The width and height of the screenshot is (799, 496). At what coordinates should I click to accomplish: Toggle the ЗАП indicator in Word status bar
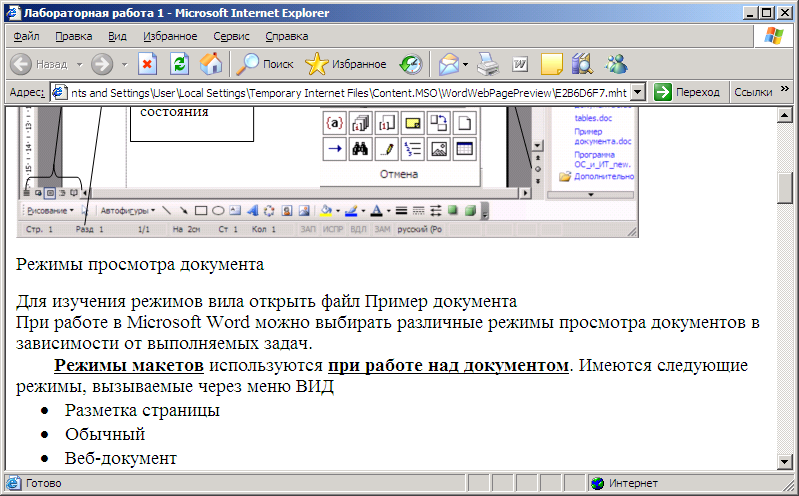308,229
